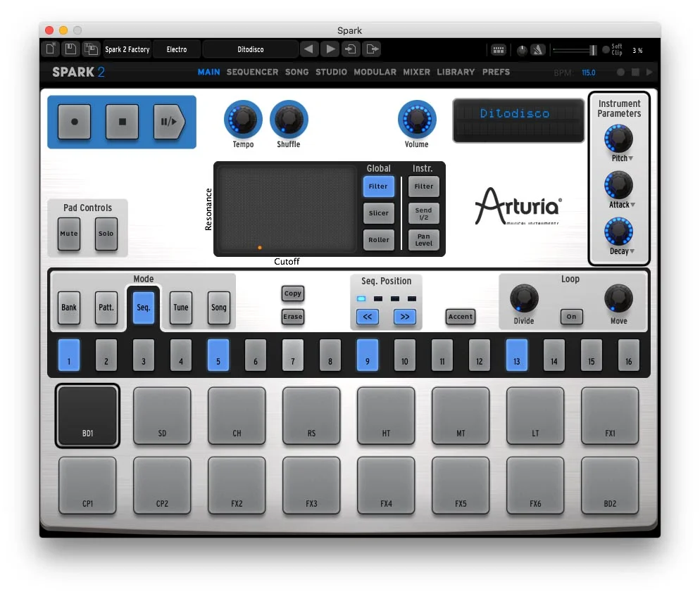Click the small record dot beside BPM

coord(620,72)
